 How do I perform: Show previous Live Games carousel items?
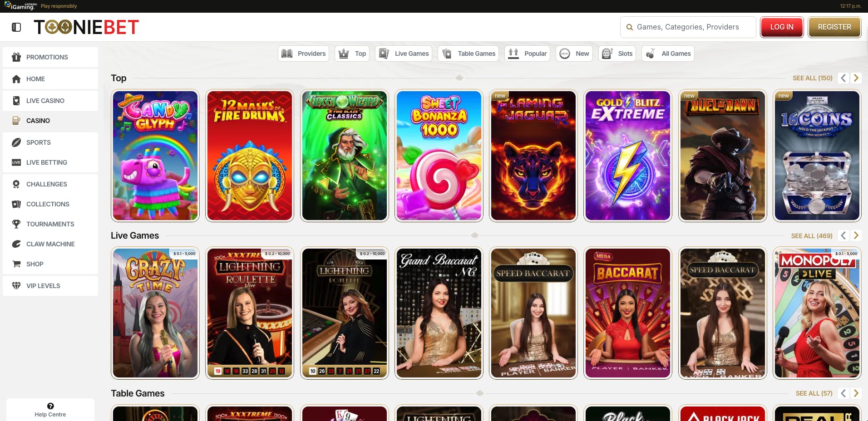pyautogui.click(x=843, y=235)
